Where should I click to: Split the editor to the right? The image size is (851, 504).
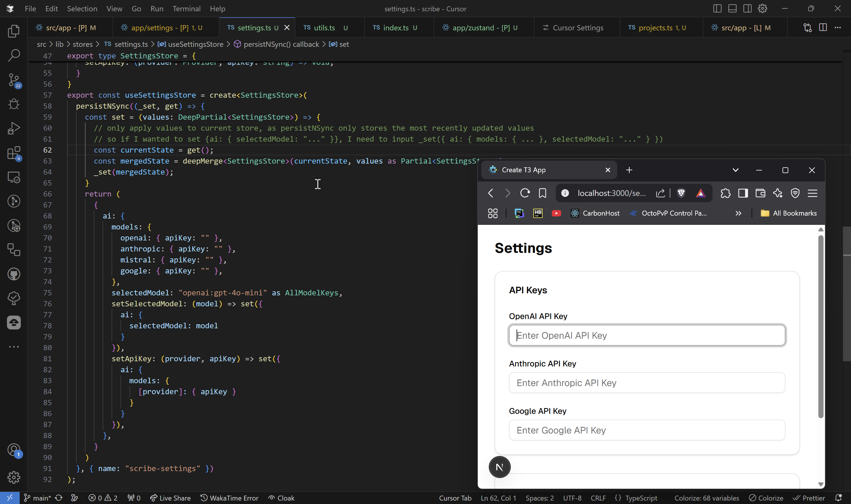(823, 27)
